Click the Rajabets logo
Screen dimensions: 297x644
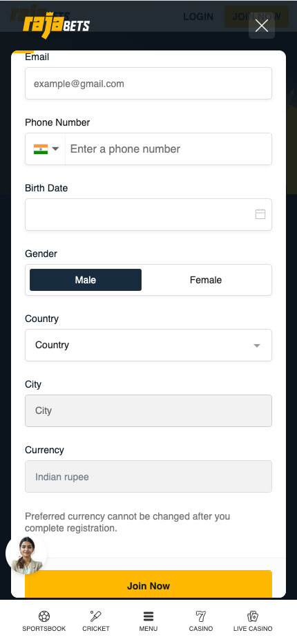tap(56, 24)
